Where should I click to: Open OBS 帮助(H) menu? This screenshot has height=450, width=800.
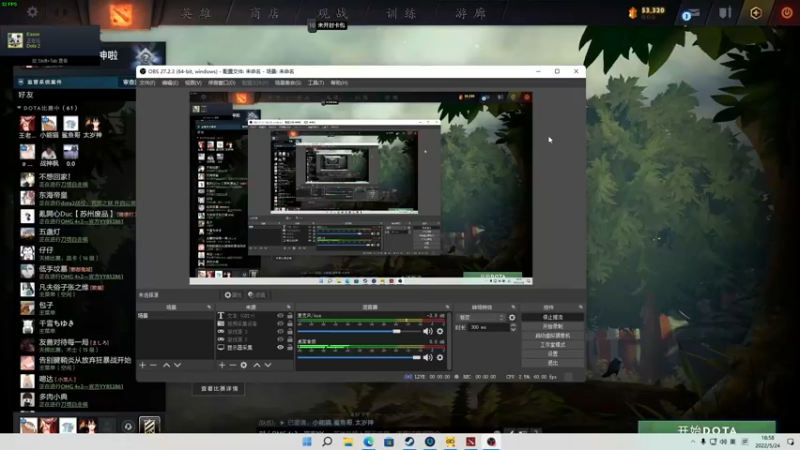pyautogui.click(x=339, y=83)
